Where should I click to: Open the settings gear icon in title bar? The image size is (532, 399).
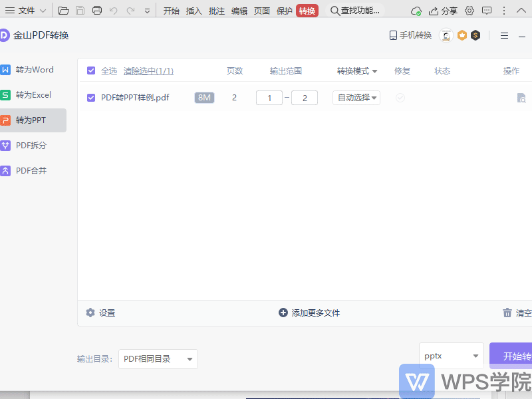coord(469,11)
